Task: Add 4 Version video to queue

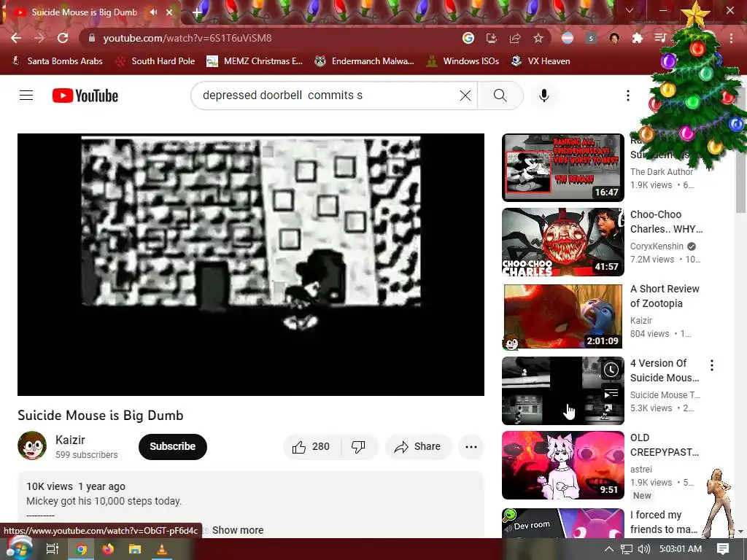Action: pyautogui.click(x=611, y=394)
